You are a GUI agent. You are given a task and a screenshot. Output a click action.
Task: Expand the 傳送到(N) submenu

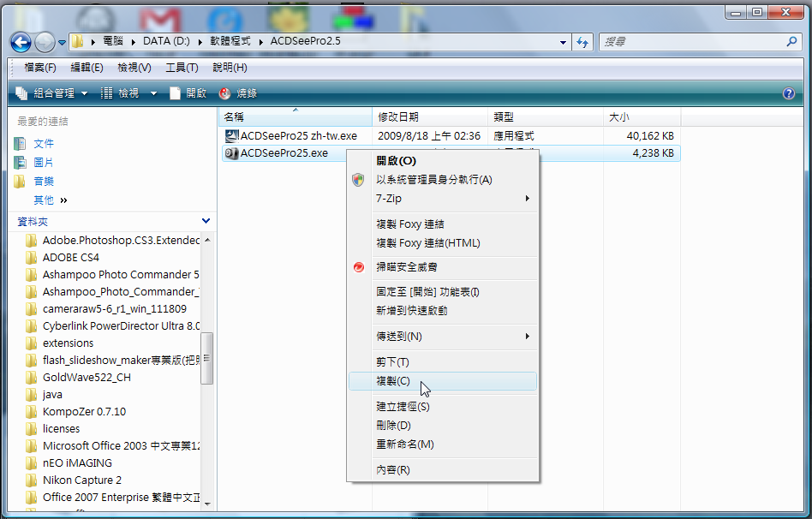(527, 337)
